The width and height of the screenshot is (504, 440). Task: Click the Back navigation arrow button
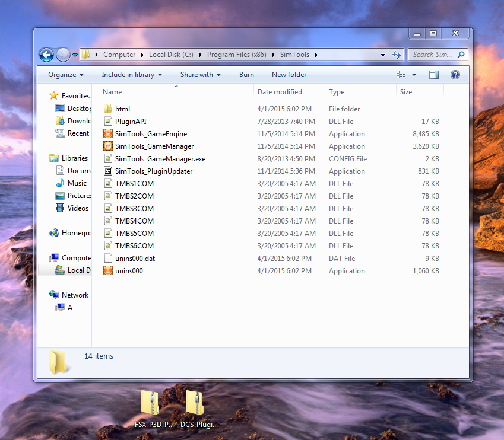[46, 55]
